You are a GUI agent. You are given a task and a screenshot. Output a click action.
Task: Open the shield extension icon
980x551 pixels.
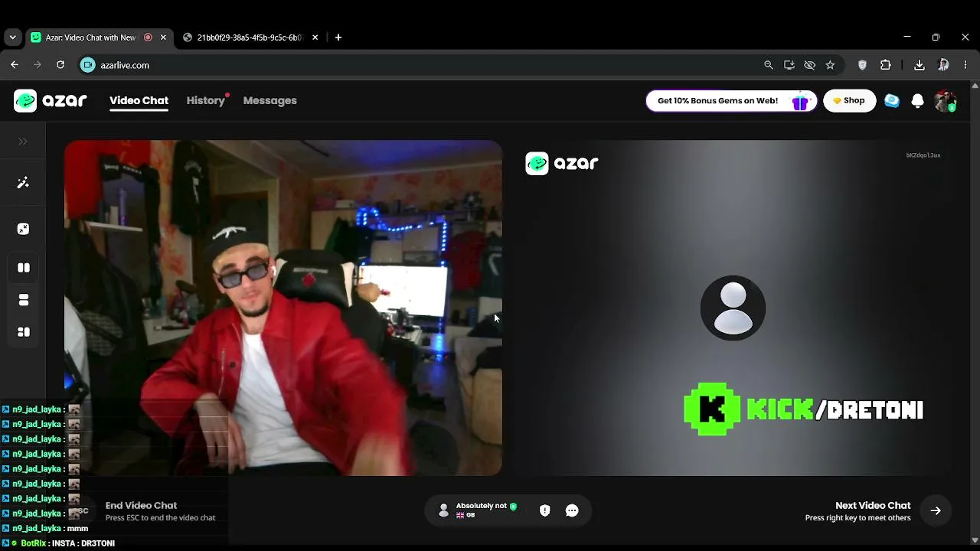pos(862,65)
